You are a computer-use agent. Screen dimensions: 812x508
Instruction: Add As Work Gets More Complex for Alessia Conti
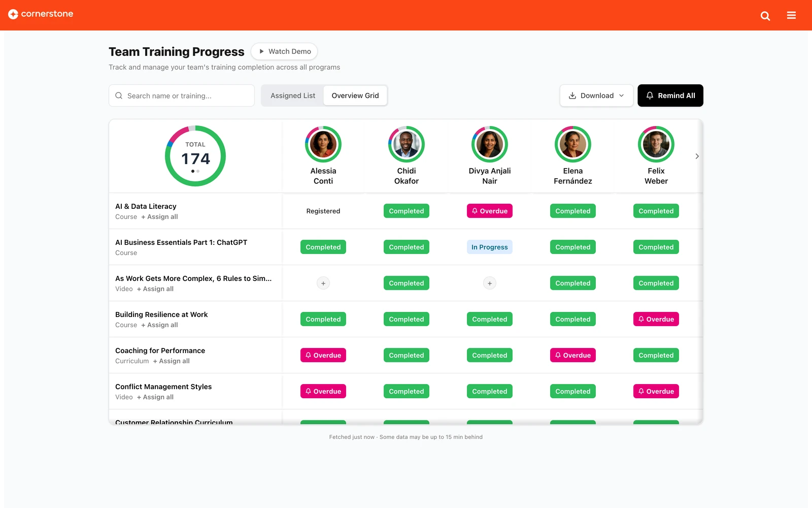(x=323, y=283)
